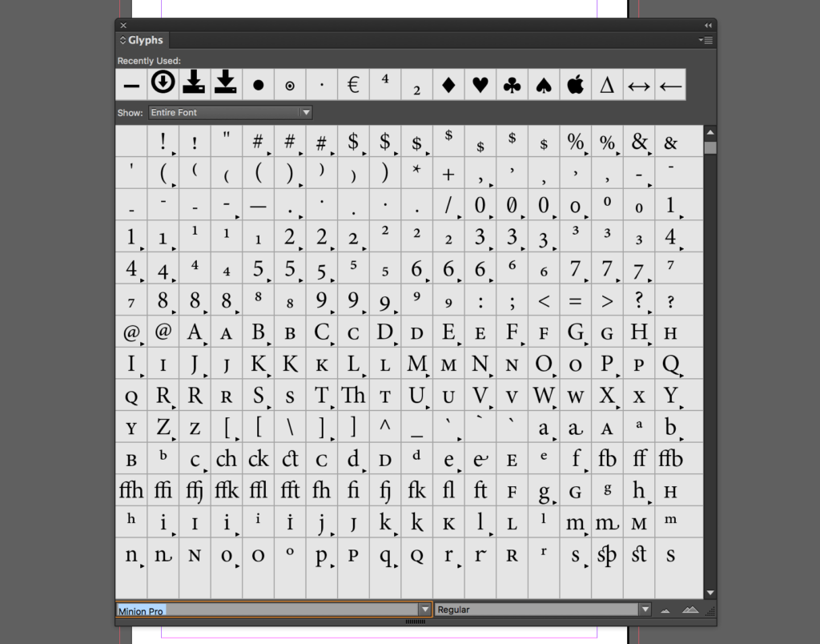Select the spade suit glyph
This screenshot has height=644, width=820.
pos(543,83)
